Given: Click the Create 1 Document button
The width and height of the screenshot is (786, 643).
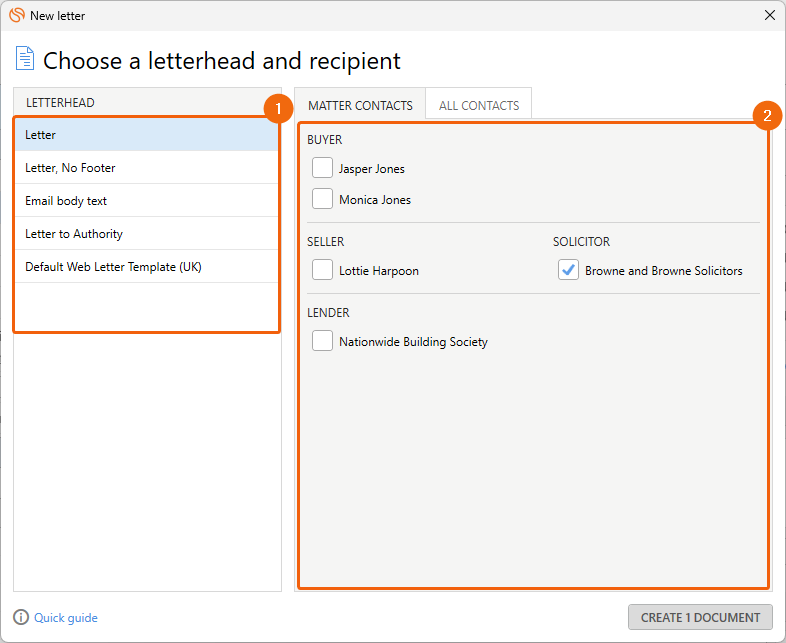Looking at the screenshot, I should coord(700,617).
